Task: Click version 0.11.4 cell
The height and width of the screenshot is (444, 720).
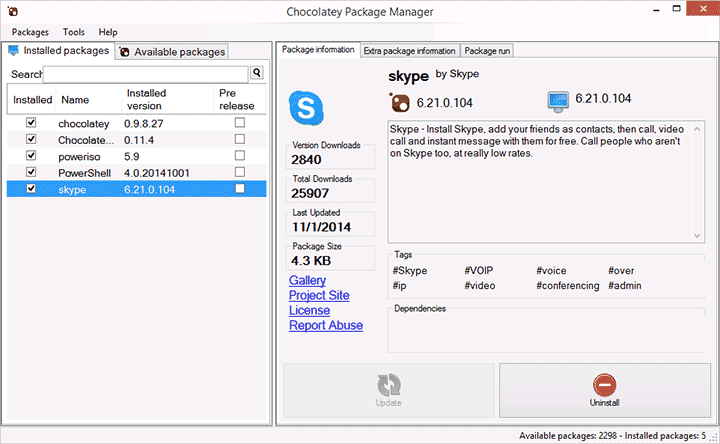Action: 139,140
